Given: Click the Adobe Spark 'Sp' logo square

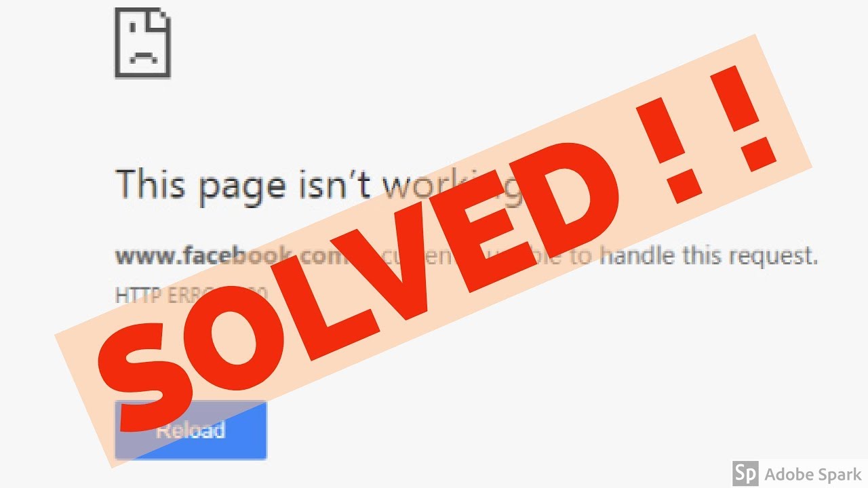Looking at the screenshot, I should 746,473.
